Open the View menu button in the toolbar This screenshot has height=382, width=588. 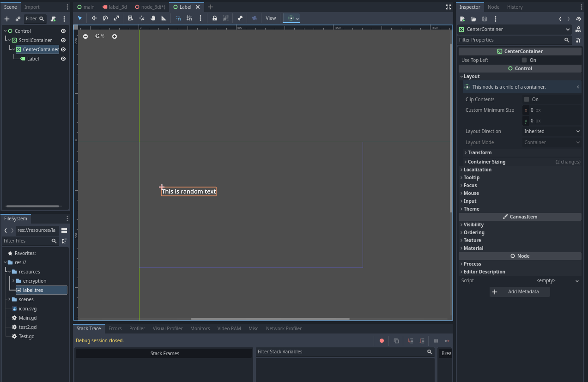point(271,18)
